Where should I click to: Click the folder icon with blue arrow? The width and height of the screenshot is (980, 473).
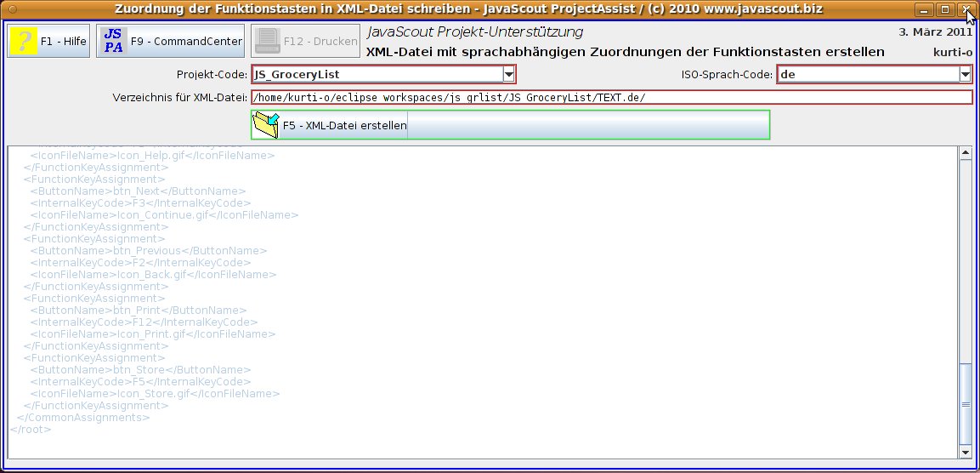(267, 126)
